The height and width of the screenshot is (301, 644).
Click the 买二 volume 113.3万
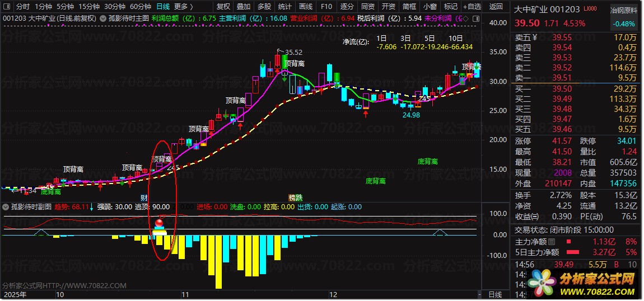(624, 99)
